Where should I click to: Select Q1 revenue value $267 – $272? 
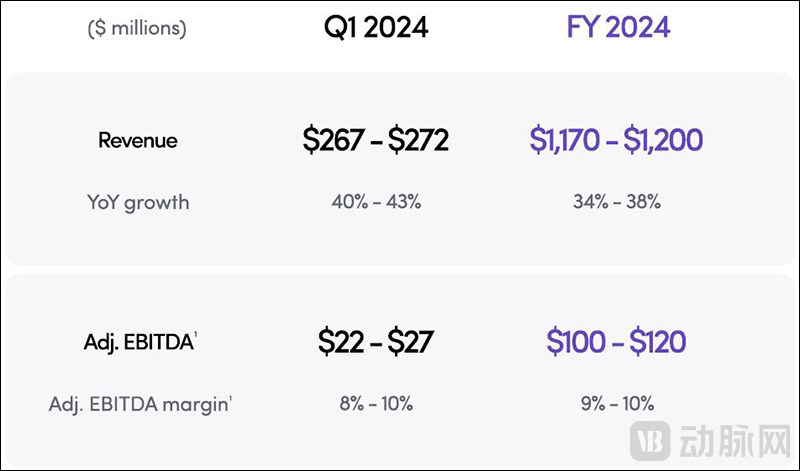click(x=375, y=141)
